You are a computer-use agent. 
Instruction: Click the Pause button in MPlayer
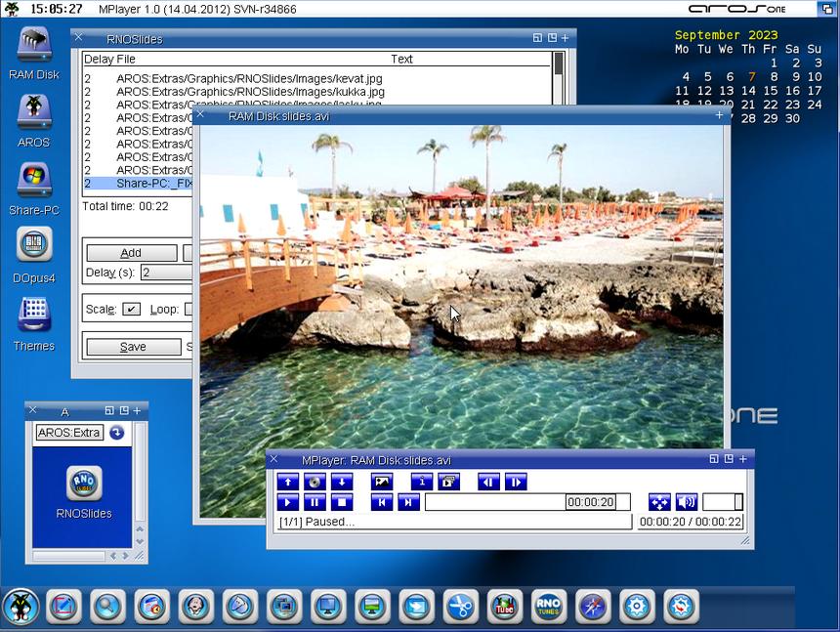(315, 502)
